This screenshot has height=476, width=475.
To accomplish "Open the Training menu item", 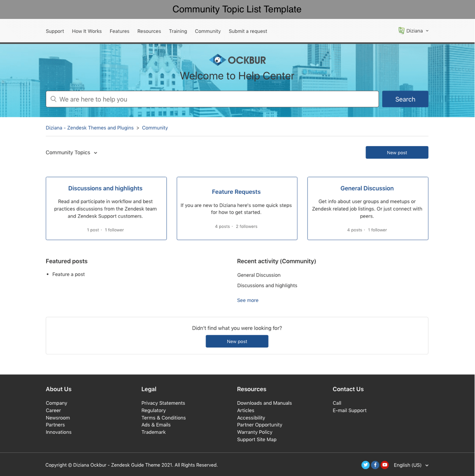I will point(178,31).
